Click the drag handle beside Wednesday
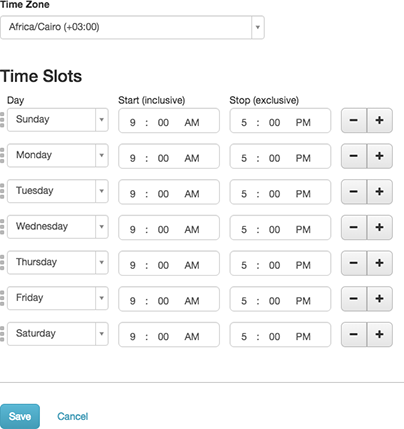This screenshot has width=404, height=429. (2, 227)
